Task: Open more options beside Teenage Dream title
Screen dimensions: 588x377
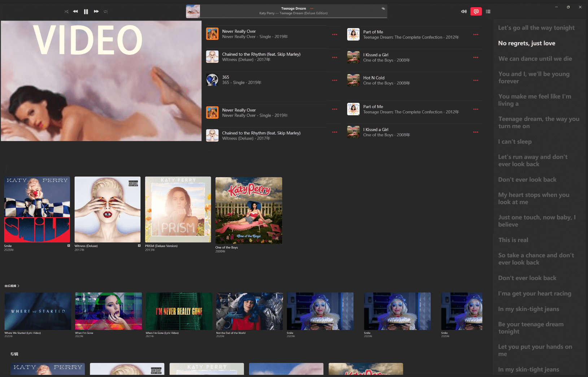Action: tap(312, 8)
